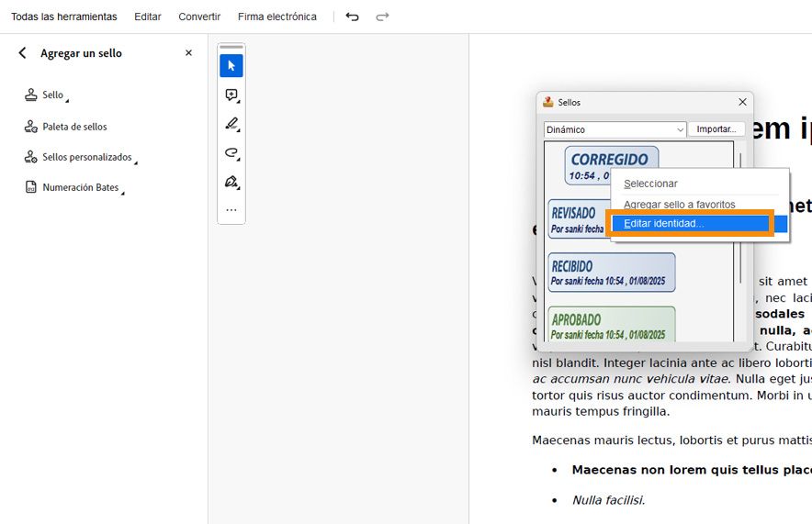
Task: Open the Dinámico category dropdown
Action: [x=615, y=129]
